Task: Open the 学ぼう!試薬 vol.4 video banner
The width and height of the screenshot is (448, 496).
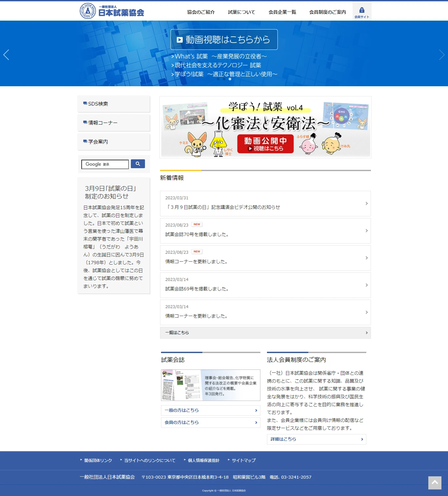Action: (x=265, y=127)
